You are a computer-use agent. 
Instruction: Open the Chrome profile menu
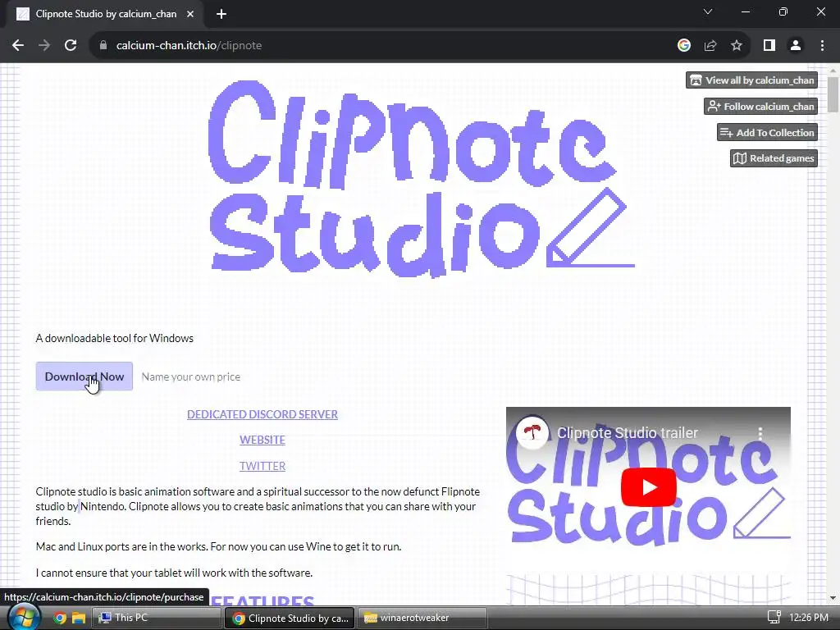coord(796,46)
